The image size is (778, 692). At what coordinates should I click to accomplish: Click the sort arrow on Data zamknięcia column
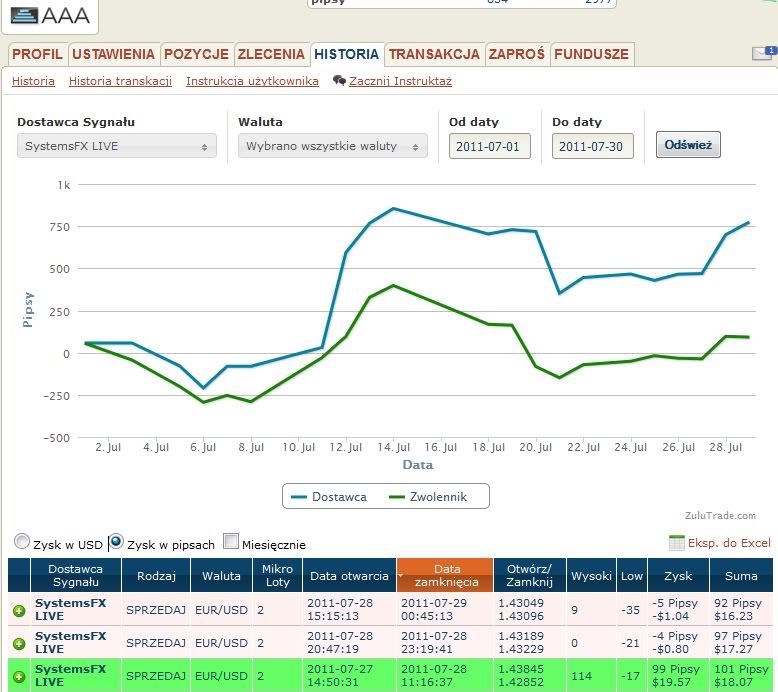(400, 575)
